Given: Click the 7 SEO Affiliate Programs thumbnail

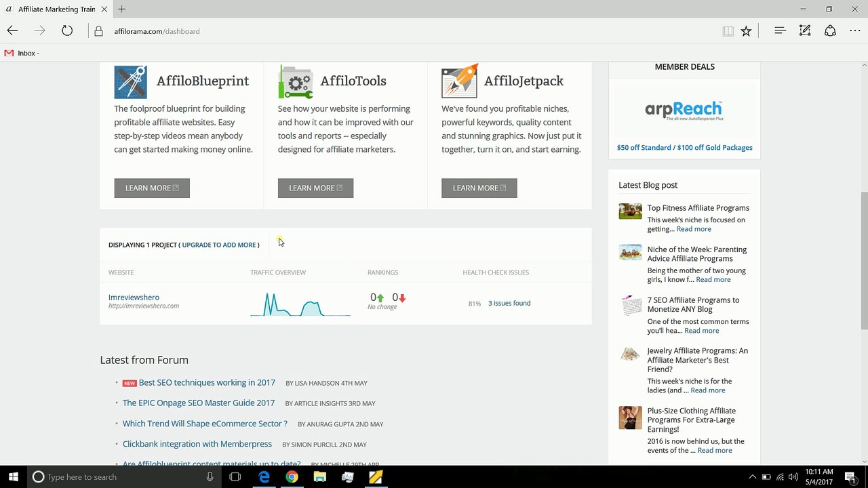Looking at the screenshot, I should [x=630, y=306].
